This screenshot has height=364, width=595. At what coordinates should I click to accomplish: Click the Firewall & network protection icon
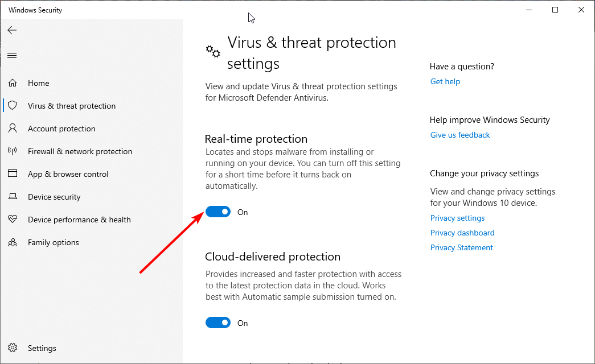[x=13, y=151]
